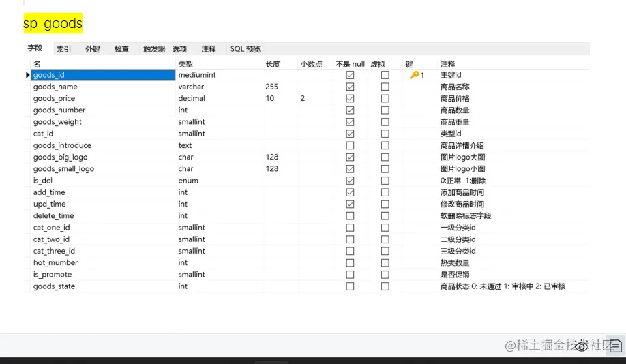Click the add_time field name
The width and height of the screenshot is (626, 364).
pyautogui.click(x=49, y=192)
